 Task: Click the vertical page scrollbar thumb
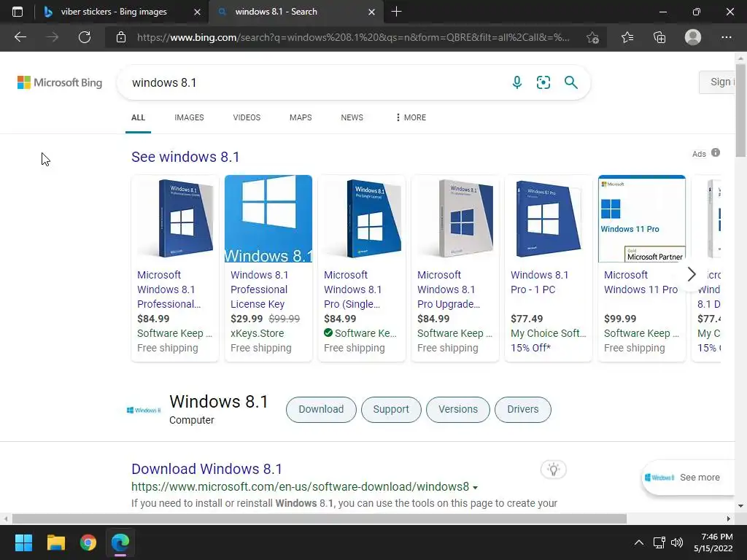coord(741,109)
